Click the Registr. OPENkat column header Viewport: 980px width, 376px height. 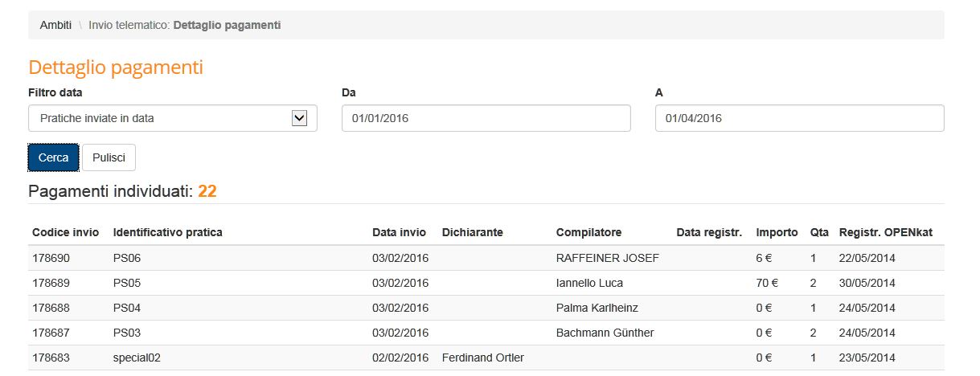click(887, 232)
